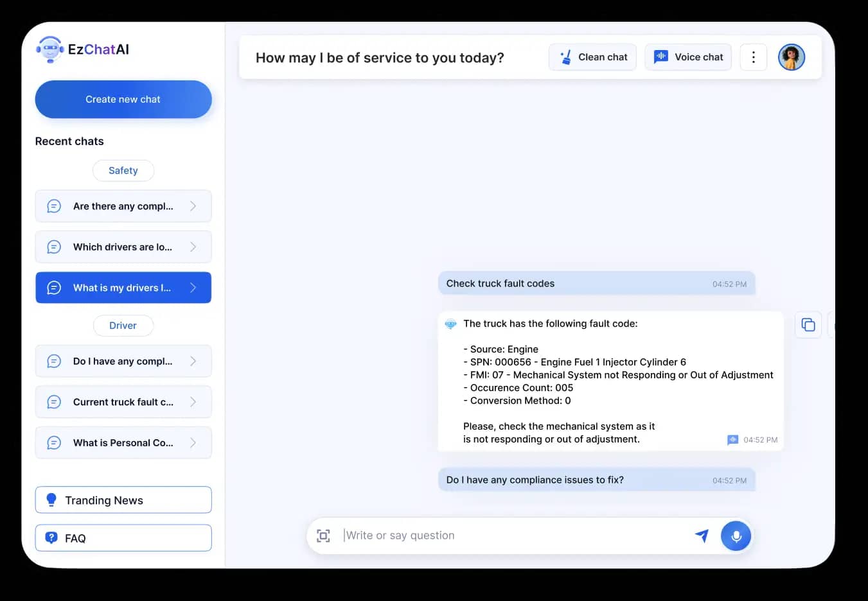Click the 'Write or say question' input field
The height and width of the screenshot is (601, 868).
tap(514, 536)
